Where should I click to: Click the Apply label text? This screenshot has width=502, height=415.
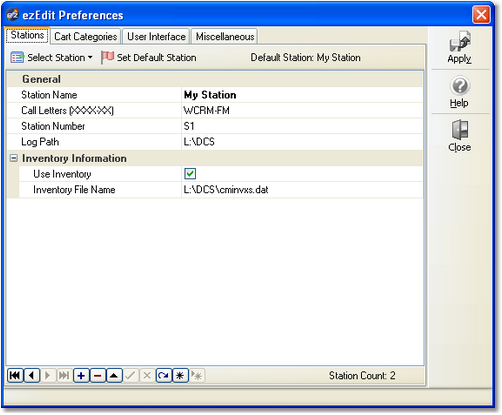(x=459, y=59)
